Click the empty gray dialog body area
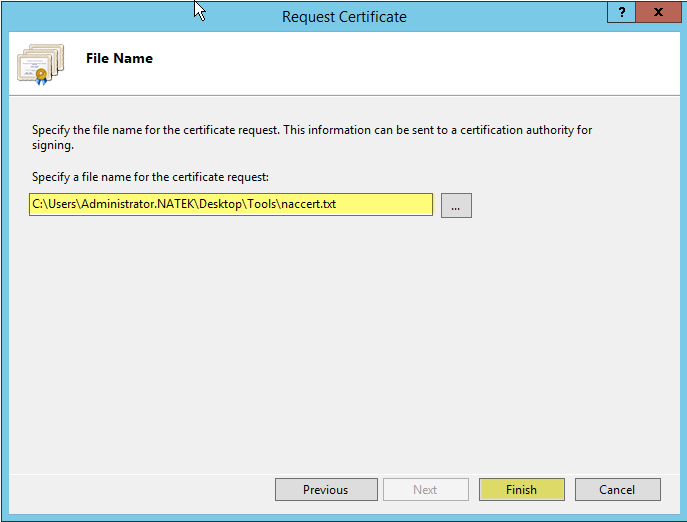 coord(344,342)
